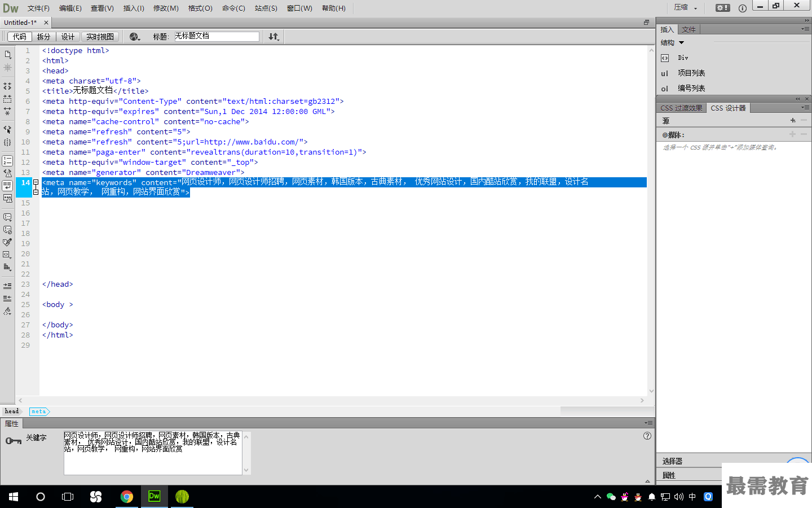Click the 关键字 keywords text area
The height and width of the screenshot is (508, 812).
coord(153,453)
